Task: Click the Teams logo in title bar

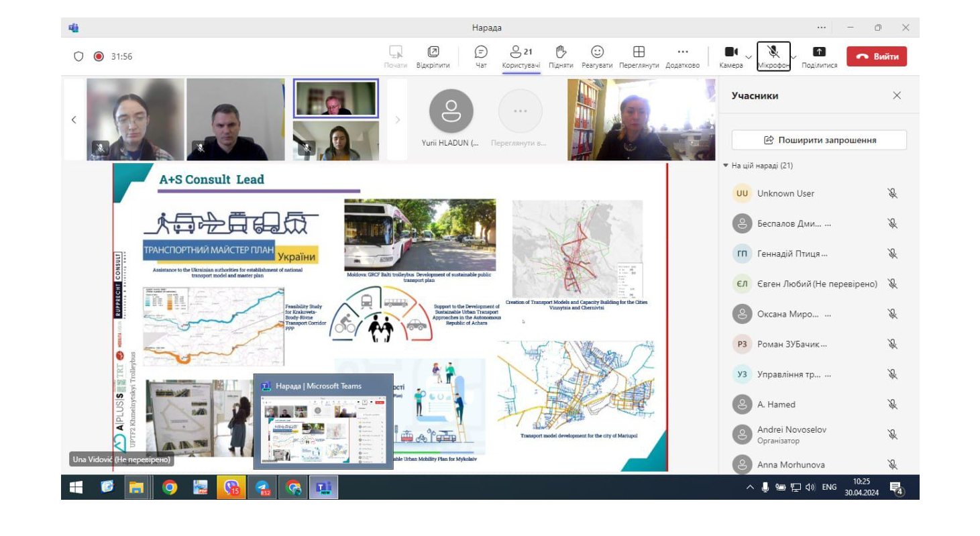Action: point(74,28)
